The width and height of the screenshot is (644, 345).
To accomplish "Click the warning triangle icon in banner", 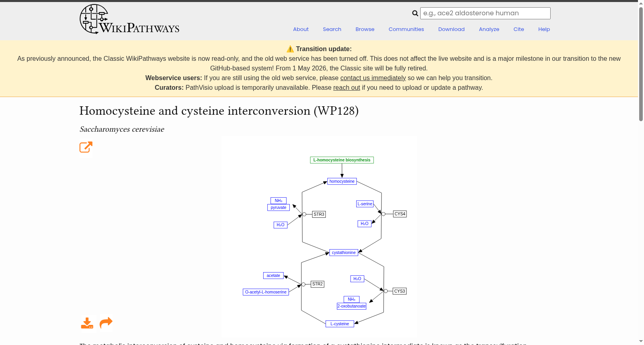I will click(290, 49).
